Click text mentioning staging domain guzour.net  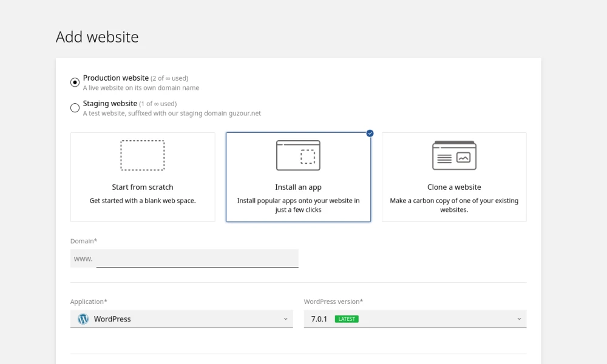[x=172, y=113]
